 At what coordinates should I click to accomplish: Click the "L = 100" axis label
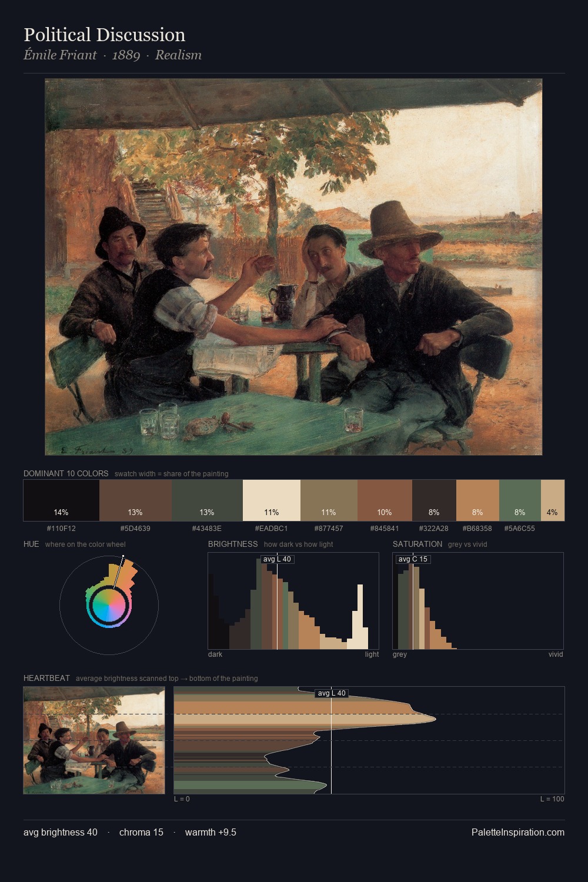tap(552, 799)
